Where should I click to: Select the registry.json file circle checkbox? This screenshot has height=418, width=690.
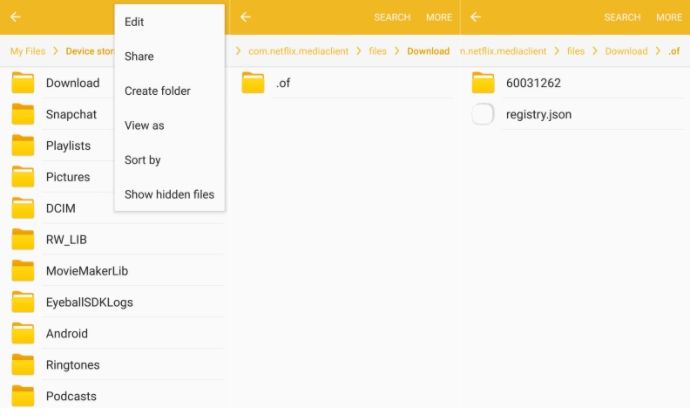tap(483, 114)
